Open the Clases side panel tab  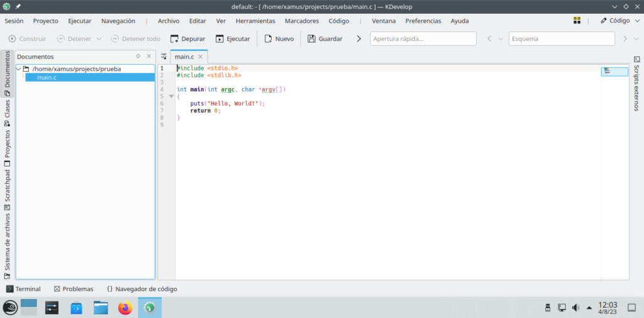click(7, 112)
